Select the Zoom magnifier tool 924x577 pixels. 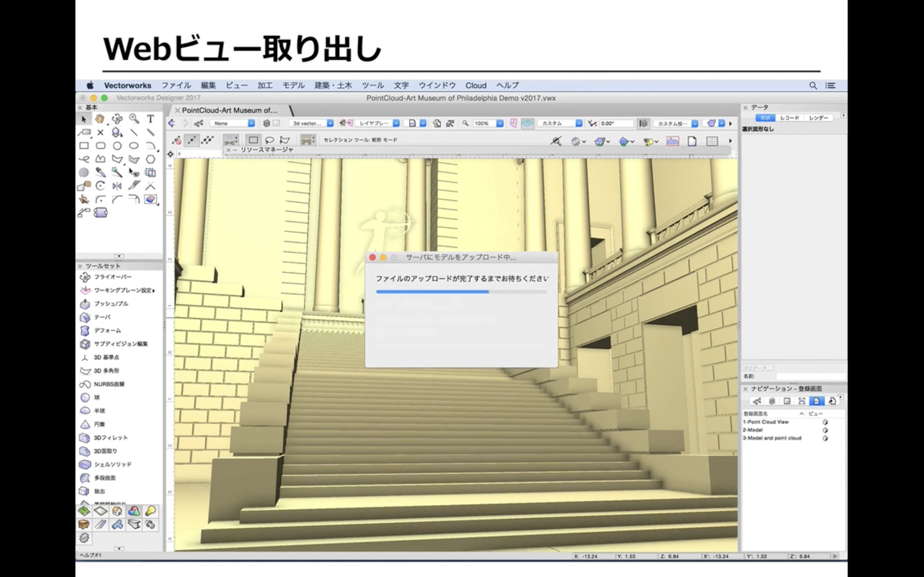134,119
